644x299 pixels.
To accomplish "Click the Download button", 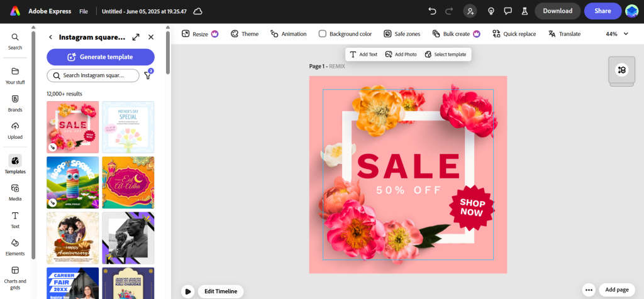I will (557, 11).
